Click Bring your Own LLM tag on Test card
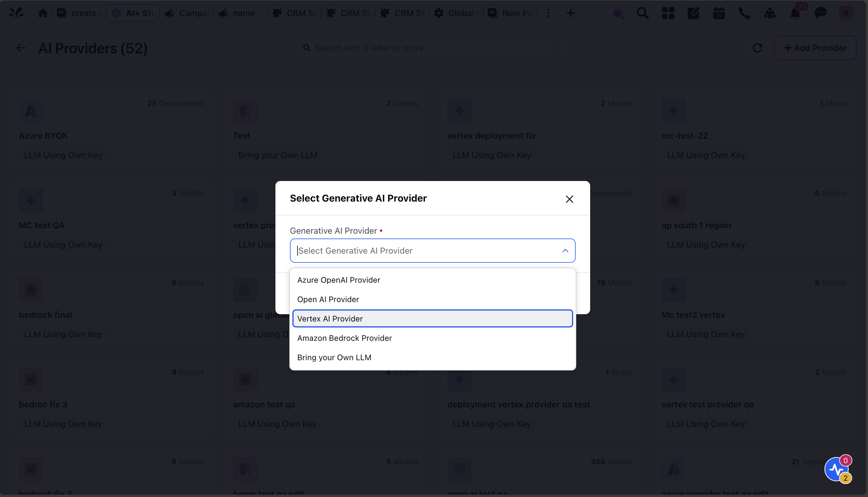 (278, 155)
